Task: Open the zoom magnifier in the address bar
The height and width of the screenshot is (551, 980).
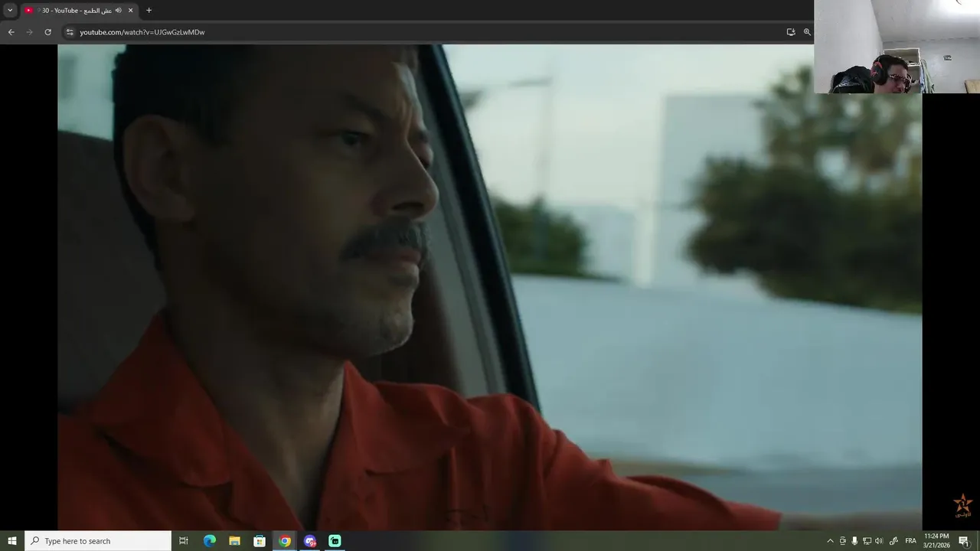Action: [807, 32]
